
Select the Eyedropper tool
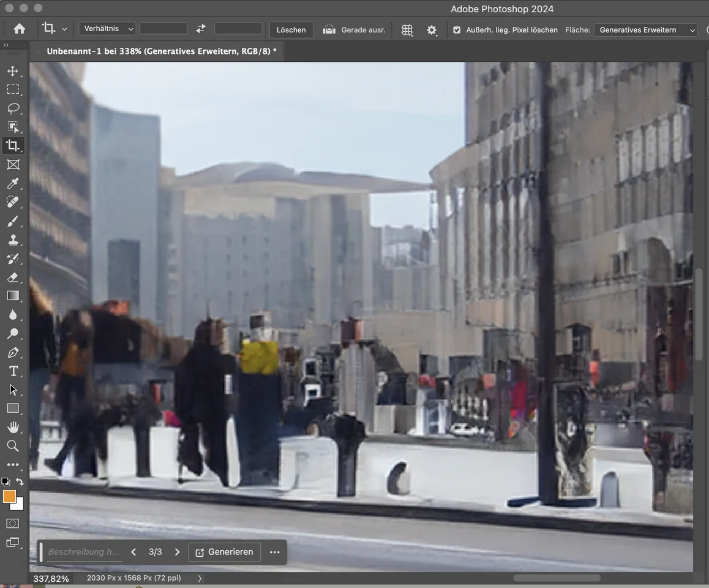[13, 183]
